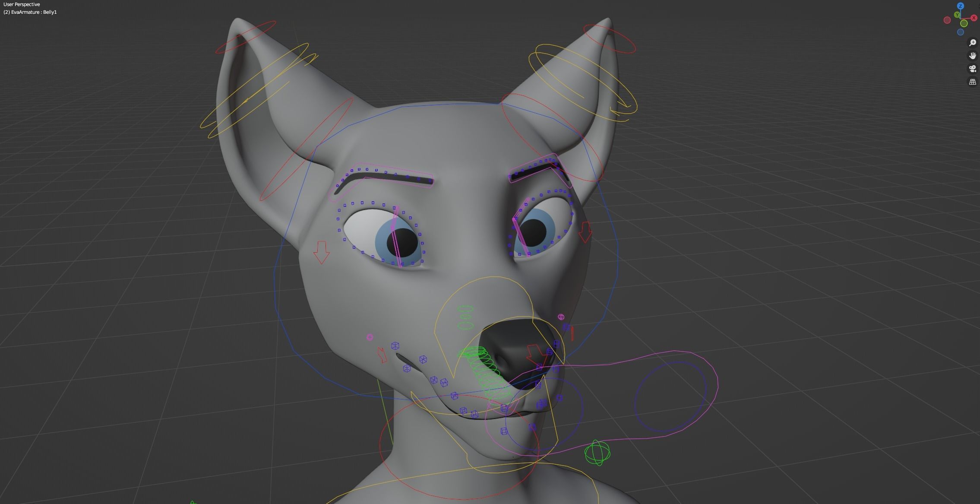Click the unlabeled green negative Y gizmo handle
This screenshot has width=980, height=504.
[964, 23]
